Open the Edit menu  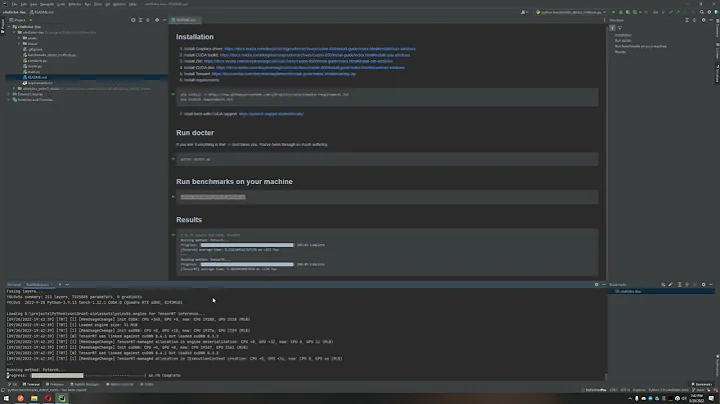click(x=23, y=4)
